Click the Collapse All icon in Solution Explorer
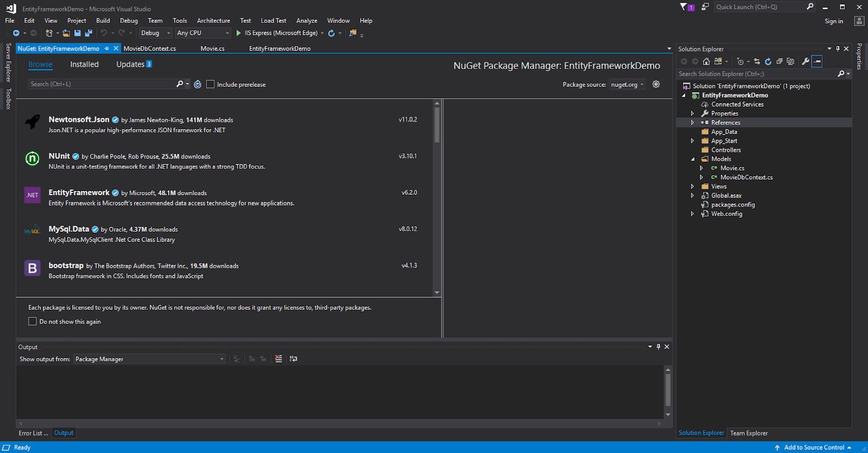This screenshot has height=453, width=868. [x=780, y=61]
